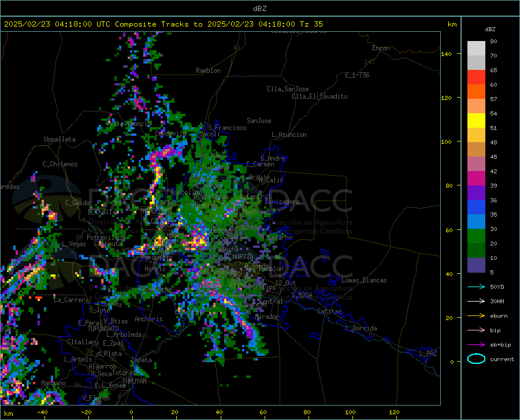Click the C_Guido label on map
This screenshot has height=420, width=520.
pyautogui.click(x=77, y=203)
